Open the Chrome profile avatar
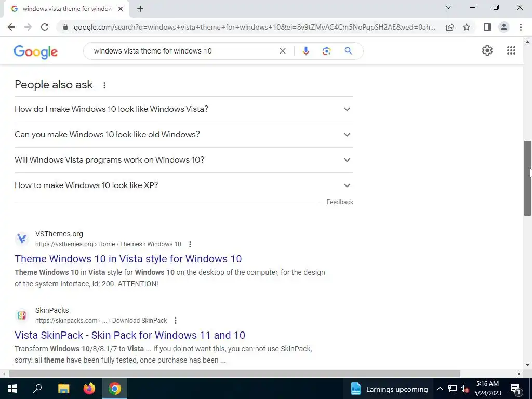 (x=504, y=27)
